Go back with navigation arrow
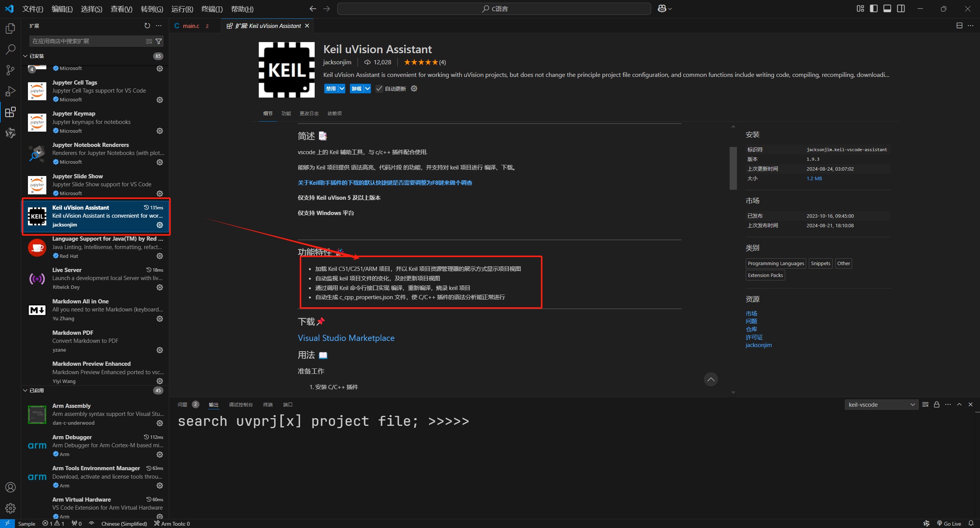 [313, 9]
